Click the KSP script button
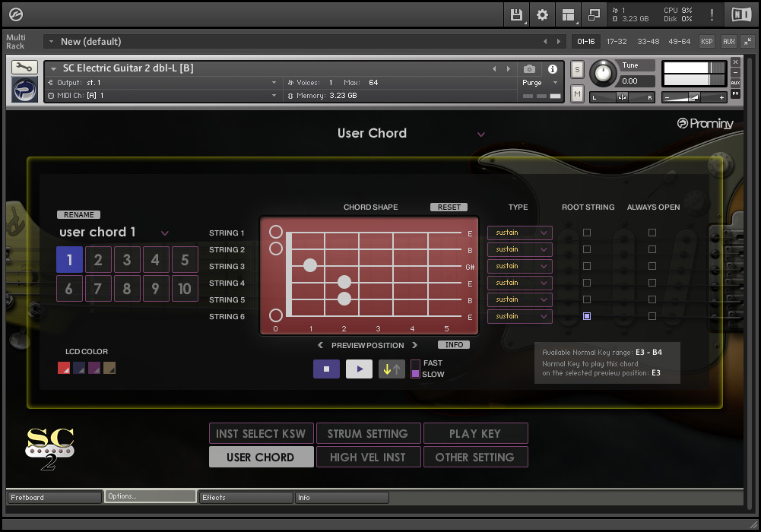This screenshot has width=761, height=532. [x=707, y=42]
